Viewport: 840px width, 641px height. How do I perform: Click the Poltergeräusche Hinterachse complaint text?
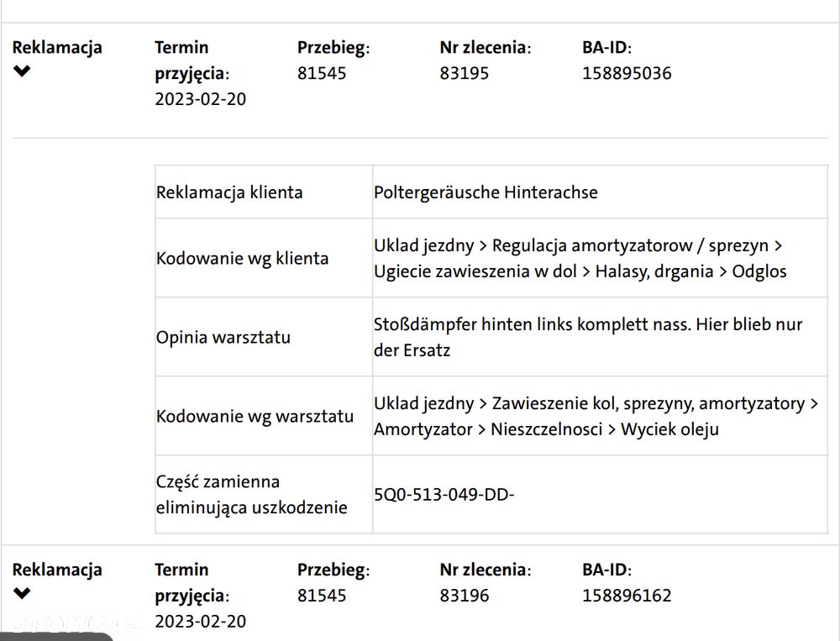click(x=486, y=192)
